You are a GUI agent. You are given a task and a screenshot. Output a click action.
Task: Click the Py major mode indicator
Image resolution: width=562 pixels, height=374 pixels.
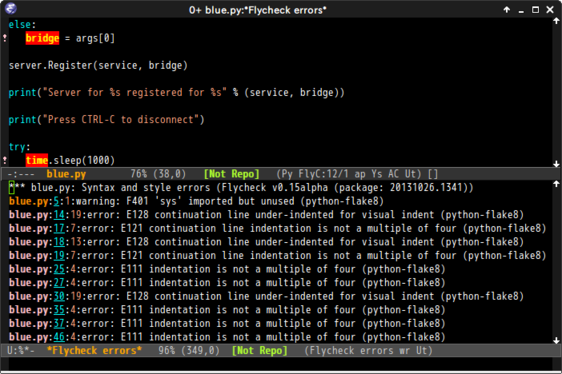click(x=287, y=174)
